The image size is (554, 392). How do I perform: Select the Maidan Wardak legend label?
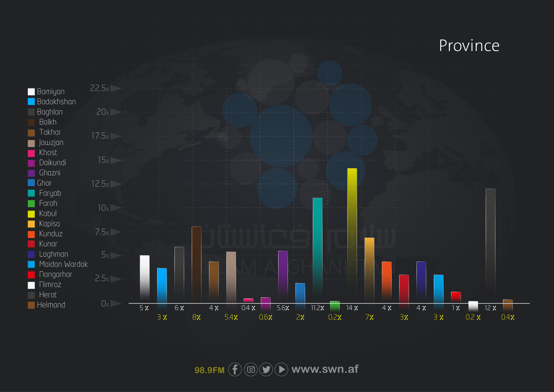[x=63, y=264]
